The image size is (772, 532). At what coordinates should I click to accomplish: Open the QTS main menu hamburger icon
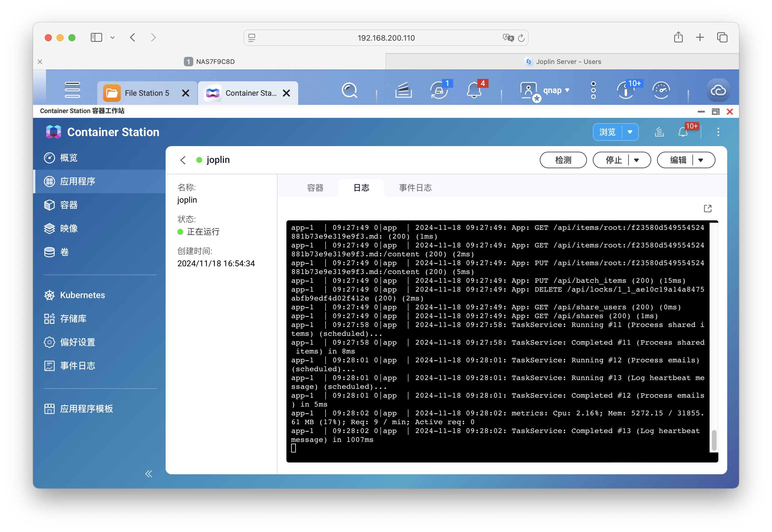pyautogui.click(x=72, y=90)
